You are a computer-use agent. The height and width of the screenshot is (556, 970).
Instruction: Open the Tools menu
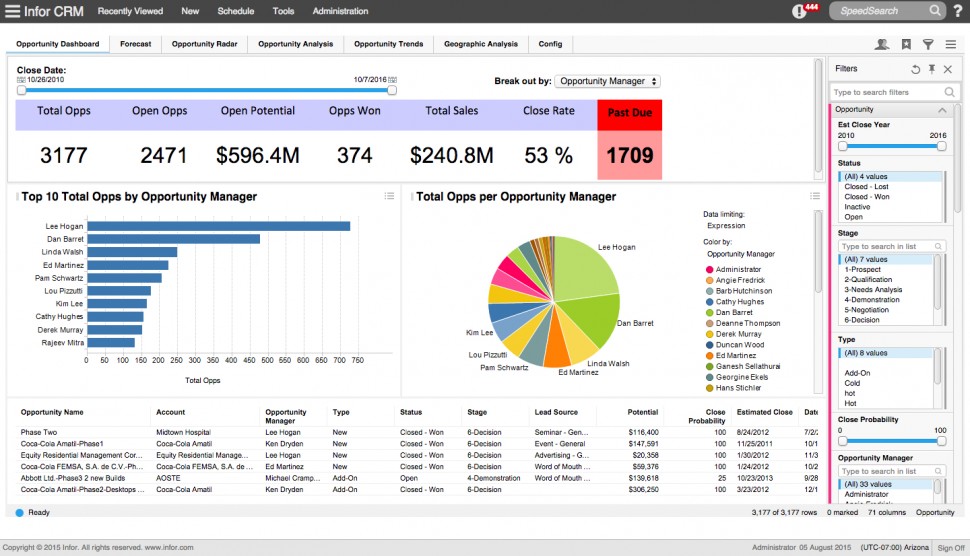[283, 11]
